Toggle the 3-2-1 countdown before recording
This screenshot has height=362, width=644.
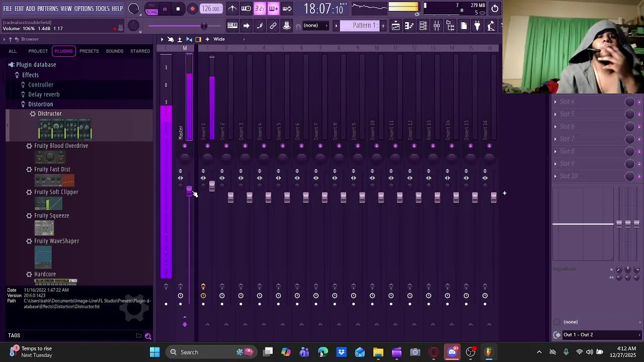click(260, 9)
